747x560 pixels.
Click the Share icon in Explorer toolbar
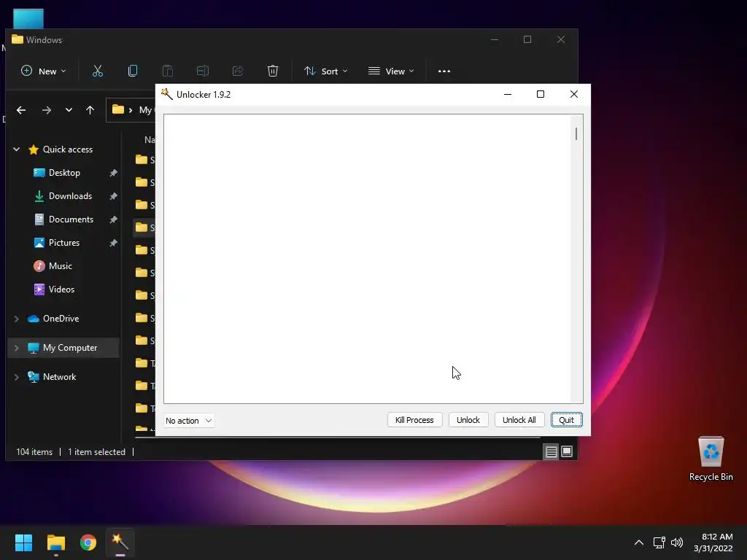pos(238,71)
